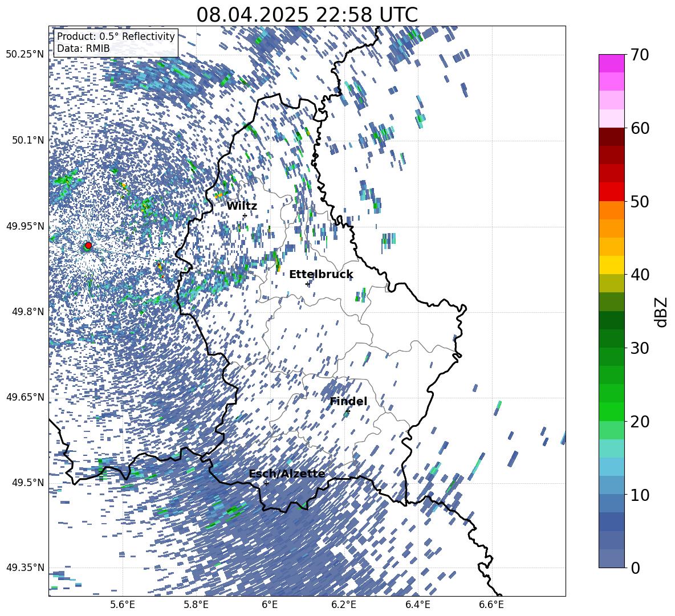Click the colorbar value 40
This screenshot has height=616, width=675.
[640, 275]
